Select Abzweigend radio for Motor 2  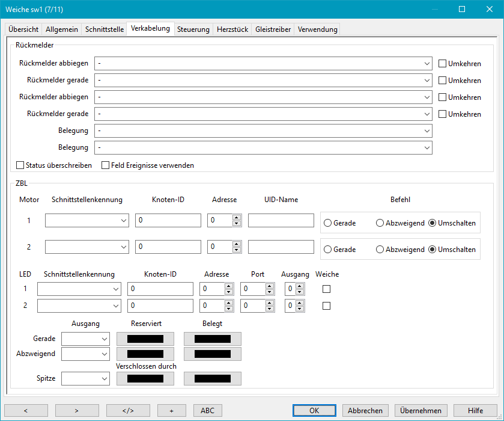pyautogui.click(x=380, y=250)
